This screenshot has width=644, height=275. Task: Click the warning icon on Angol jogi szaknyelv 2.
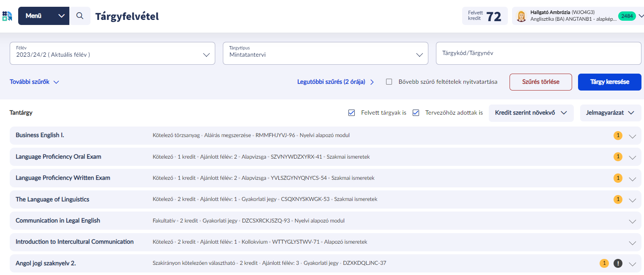(x=618, y=263)
